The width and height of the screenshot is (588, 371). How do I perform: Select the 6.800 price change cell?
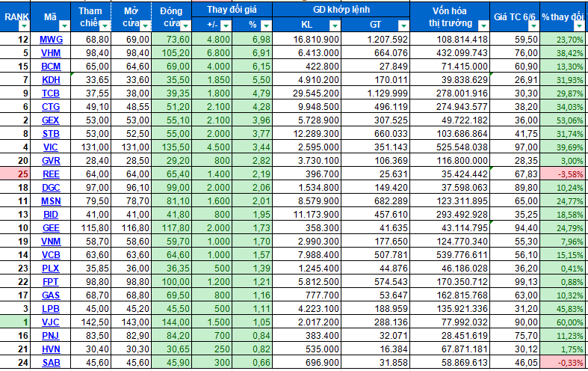coord(212,53)
